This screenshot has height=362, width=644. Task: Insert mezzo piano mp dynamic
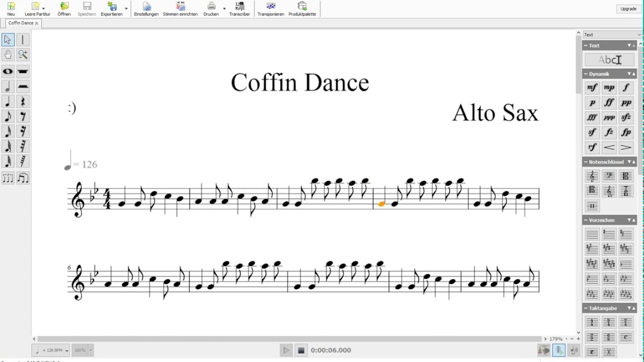tap(609, 87)
